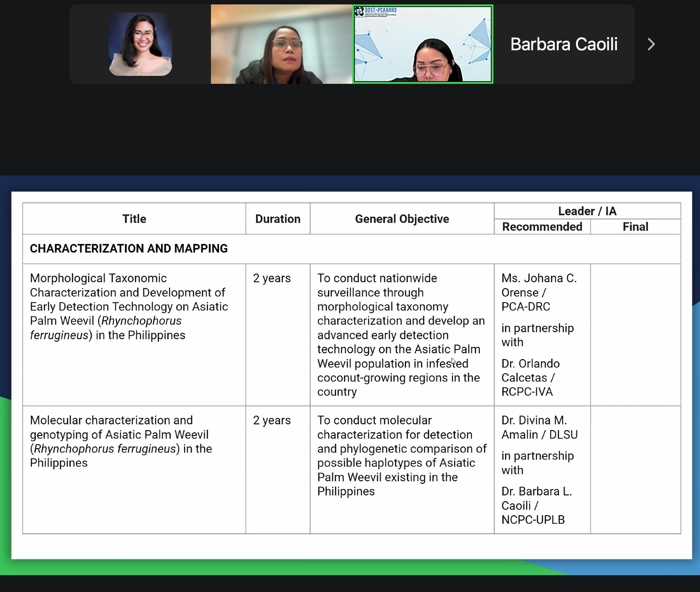Click the Dr. Divina M. Amalin text
This screenshot has width=700, height=592.
point(539,427)
